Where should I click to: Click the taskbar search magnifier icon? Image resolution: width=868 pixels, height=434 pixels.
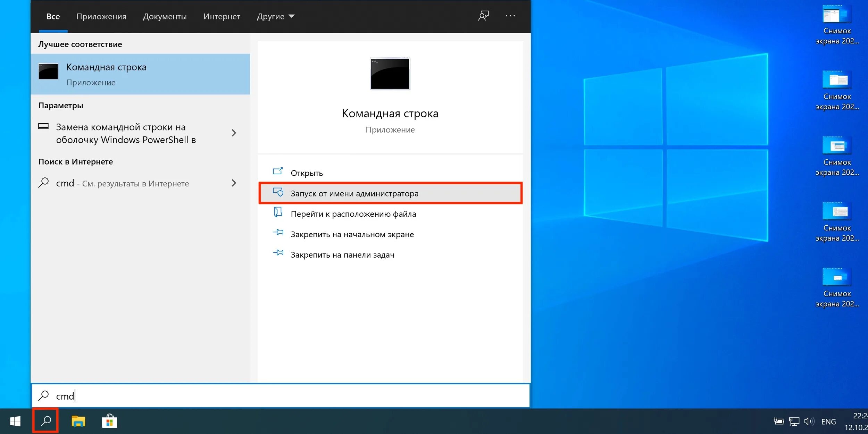45,421
